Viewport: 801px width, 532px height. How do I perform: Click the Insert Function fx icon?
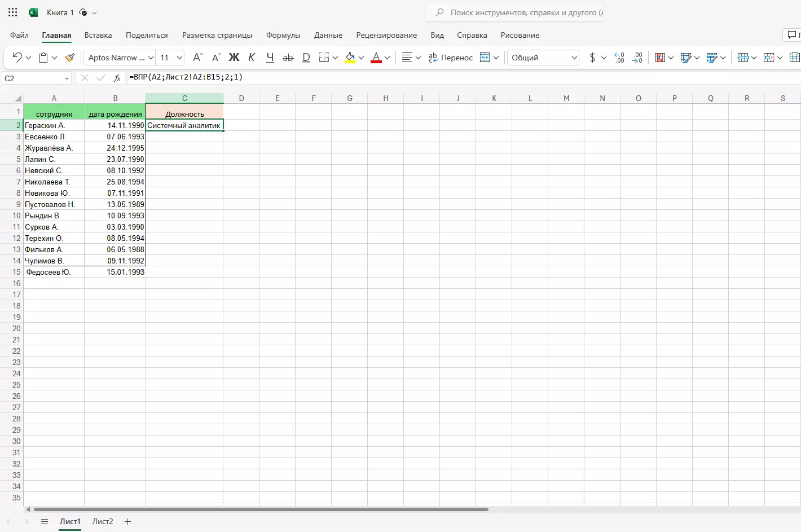pos(117,78)
